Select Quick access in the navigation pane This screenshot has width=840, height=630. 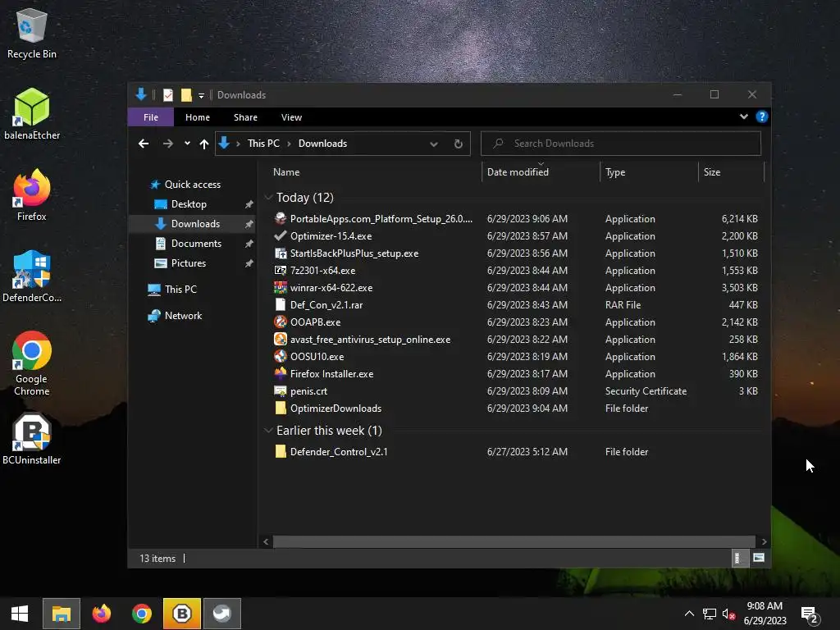(192, 185)
